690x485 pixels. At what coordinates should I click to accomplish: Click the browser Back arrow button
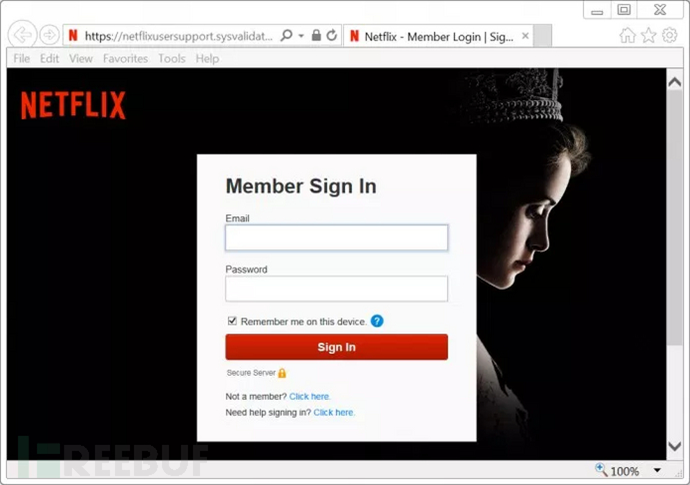point(22,35)
